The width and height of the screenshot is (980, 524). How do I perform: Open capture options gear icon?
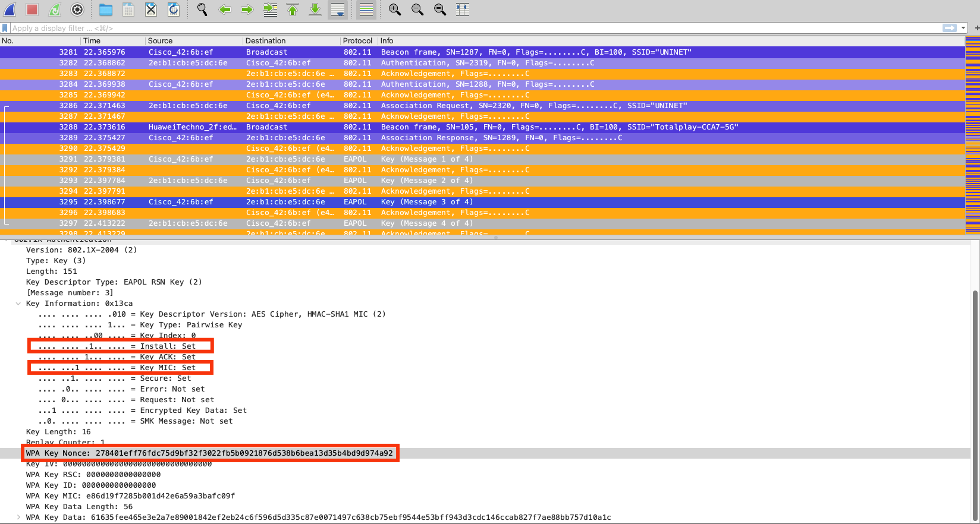point(77,10)
